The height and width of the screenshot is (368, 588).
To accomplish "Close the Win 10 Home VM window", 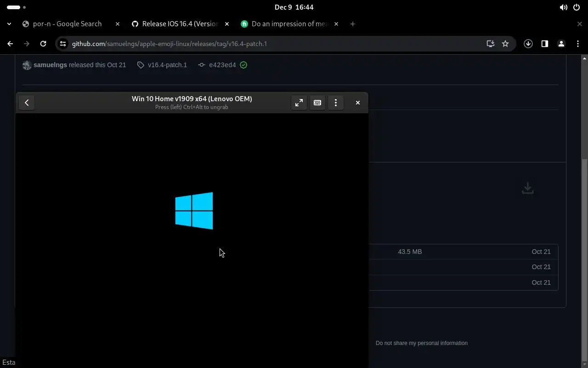I will (x=358, y=103).
